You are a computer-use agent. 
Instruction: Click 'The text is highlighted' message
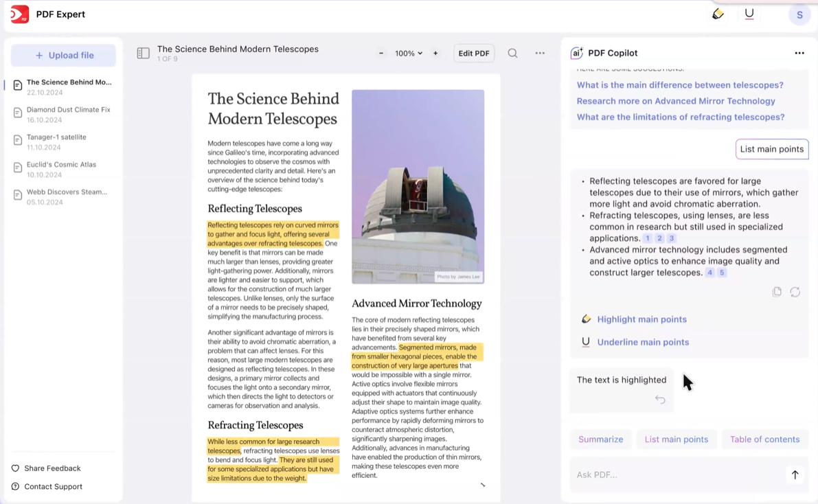pos(622,380)
